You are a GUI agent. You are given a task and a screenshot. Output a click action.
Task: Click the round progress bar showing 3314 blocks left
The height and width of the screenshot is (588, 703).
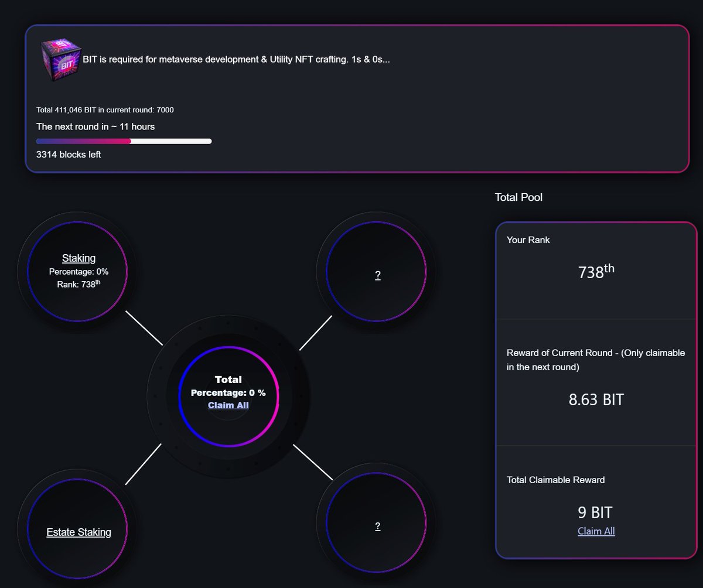[124, 141]
